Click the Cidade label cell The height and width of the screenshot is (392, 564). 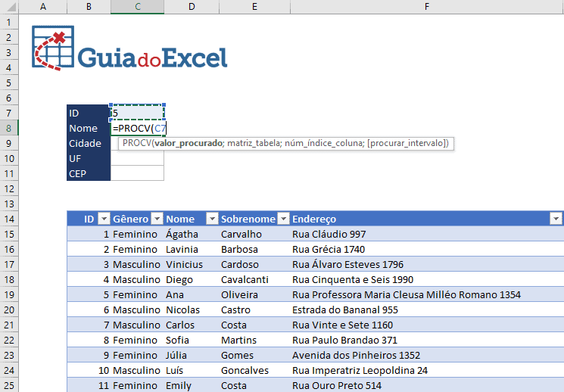pos(89,143)
